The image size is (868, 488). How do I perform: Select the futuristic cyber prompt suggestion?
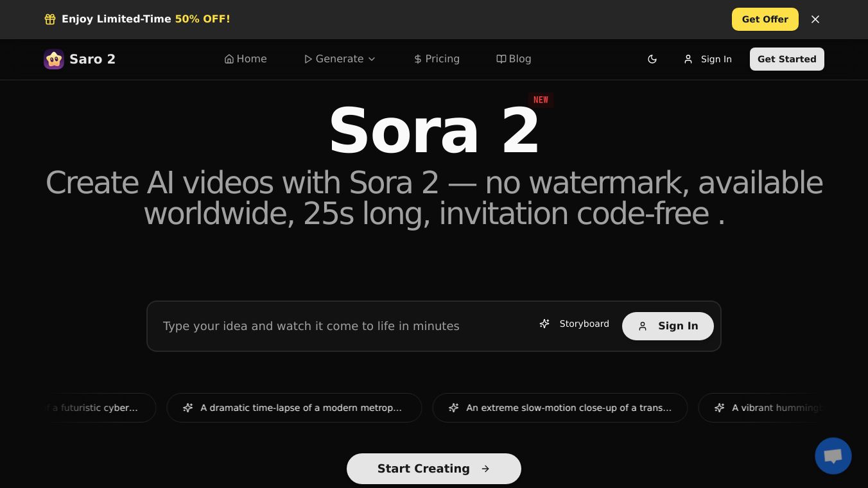pyautogui.click(x=100, y=408)
